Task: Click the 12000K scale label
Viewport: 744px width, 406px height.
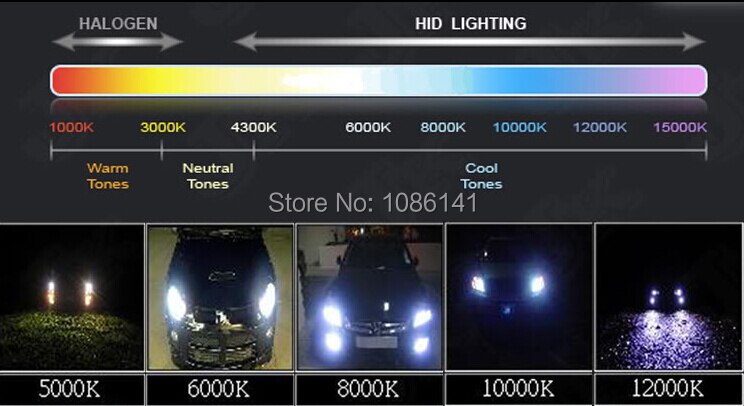Action: [600, 127]
